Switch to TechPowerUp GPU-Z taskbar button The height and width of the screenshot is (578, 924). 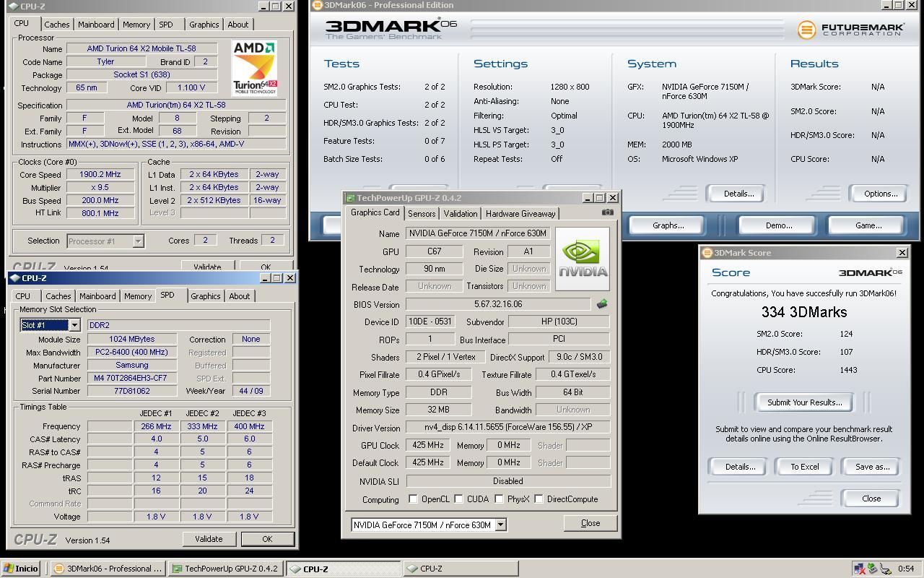pyautogui.click(x=226, y=569)
